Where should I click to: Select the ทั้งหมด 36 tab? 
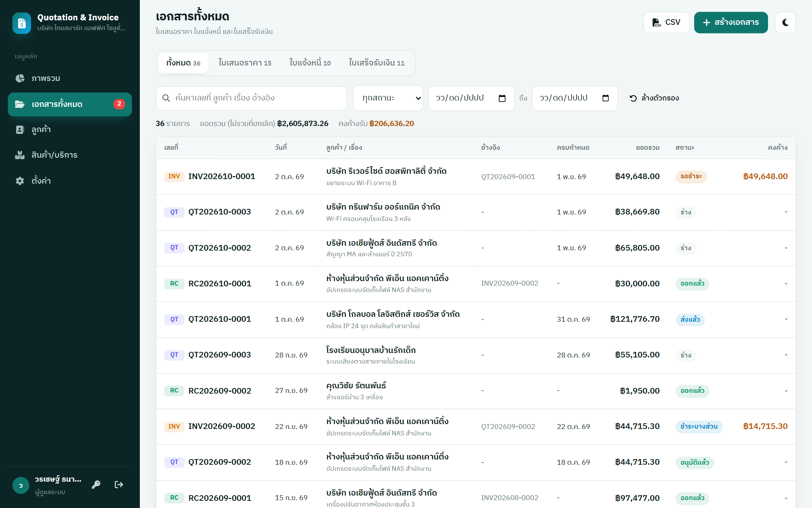click(183, 63)
